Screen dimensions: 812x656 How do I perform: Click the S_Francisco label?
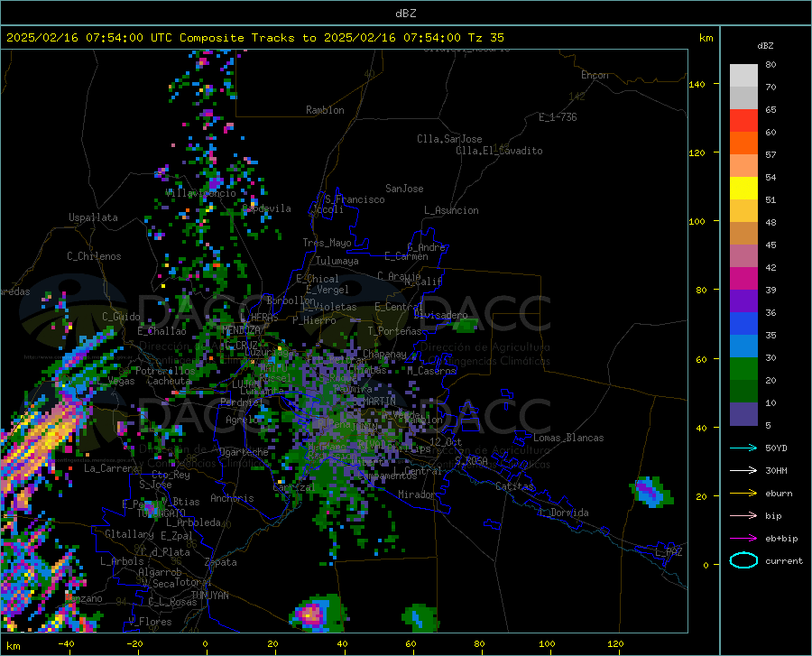pyautogui.click(x=355, y=199)
